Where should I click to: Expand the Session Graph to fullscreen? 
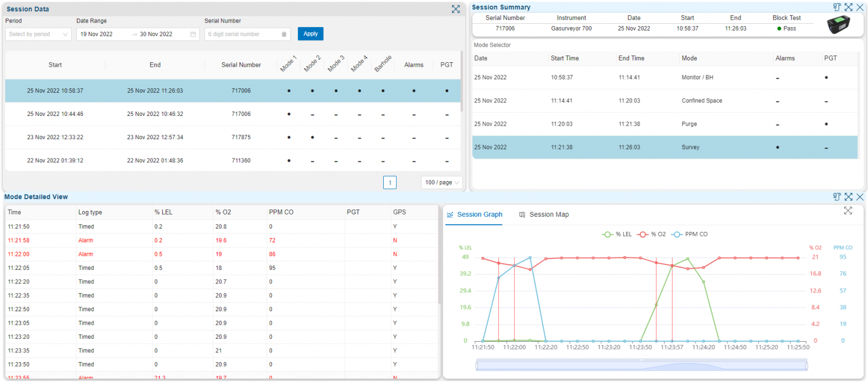click(x=848, y=210)
